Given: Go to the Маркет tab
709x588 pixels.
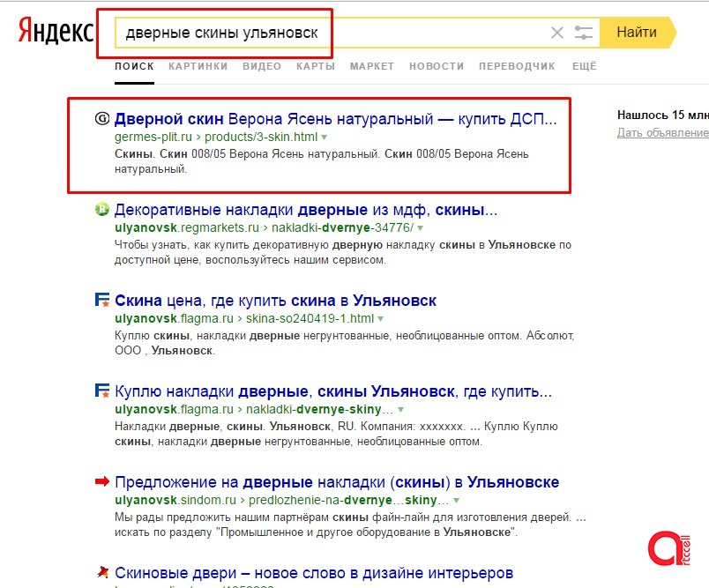Looking at the screenshot, I should (x=372, y=66).
